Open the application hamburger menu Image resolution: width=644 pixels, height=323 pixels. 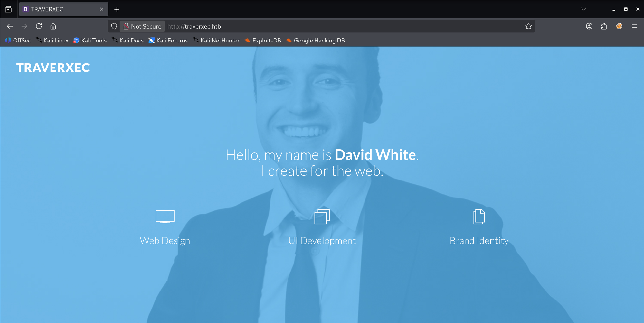click(x=634, y=26)
